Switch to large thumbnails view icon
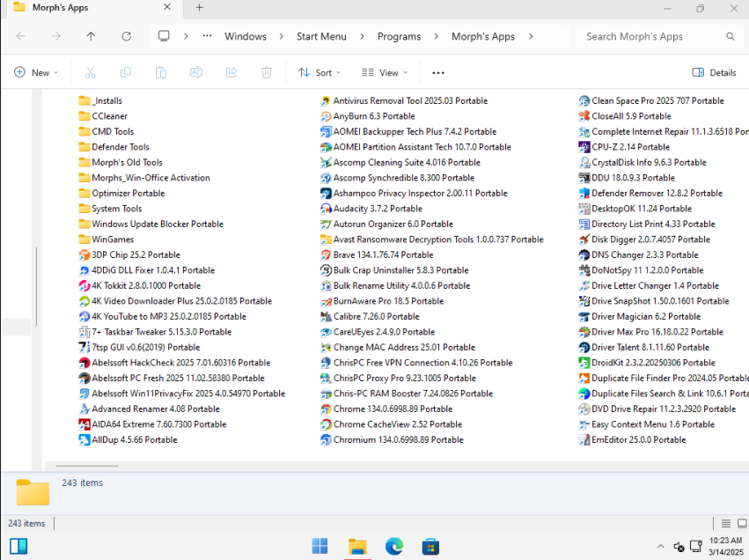The height and width of the screenshot is (560, 749). [742, 523]
